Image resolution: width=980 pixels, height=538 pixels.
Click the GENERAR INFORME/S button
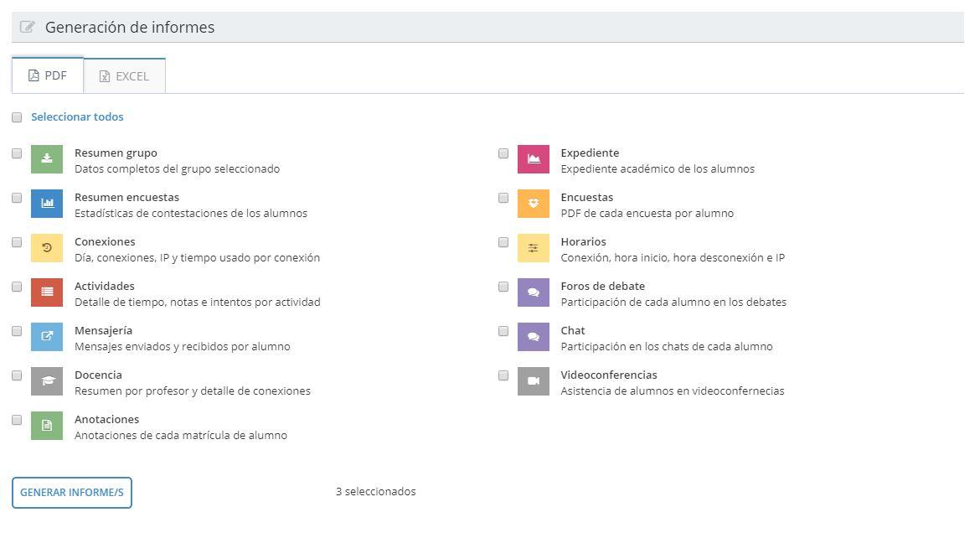[x=72, y=493]
